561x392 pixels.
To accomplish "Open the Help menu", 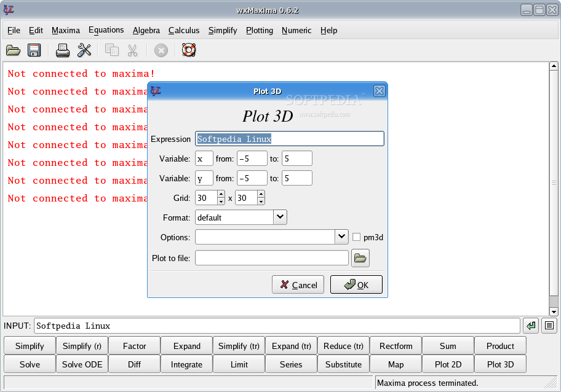I will [329, 30].
